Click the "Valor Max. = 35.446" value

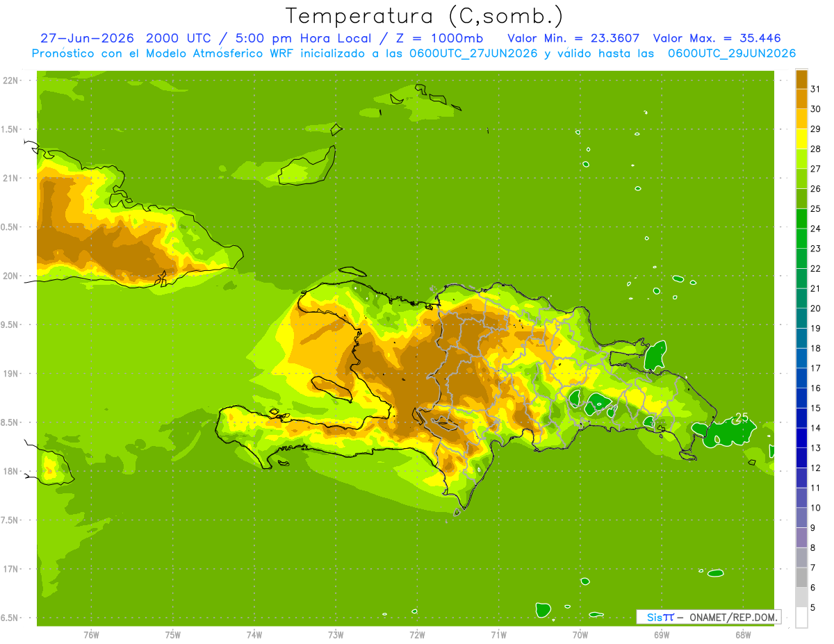(717, 38)
